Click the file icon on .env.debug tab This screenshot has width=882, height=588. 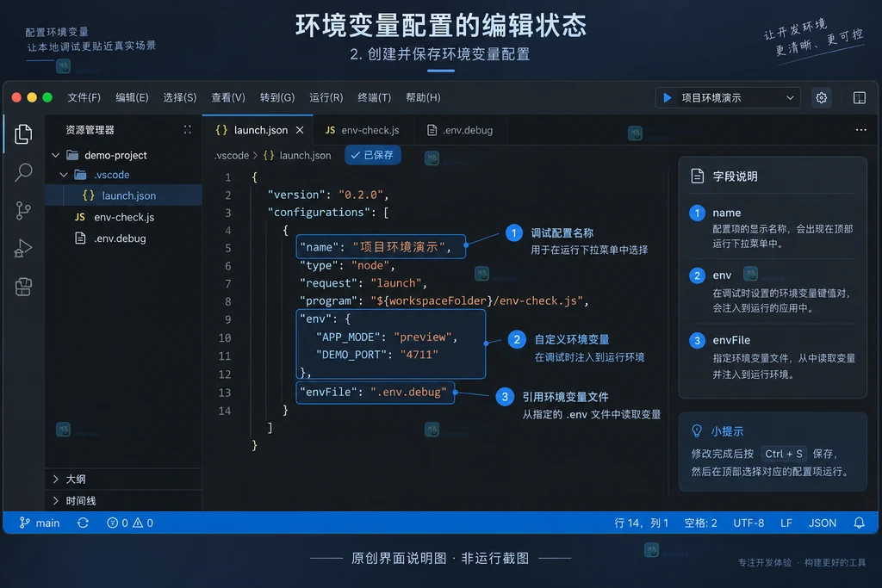[x=432, y=130]
